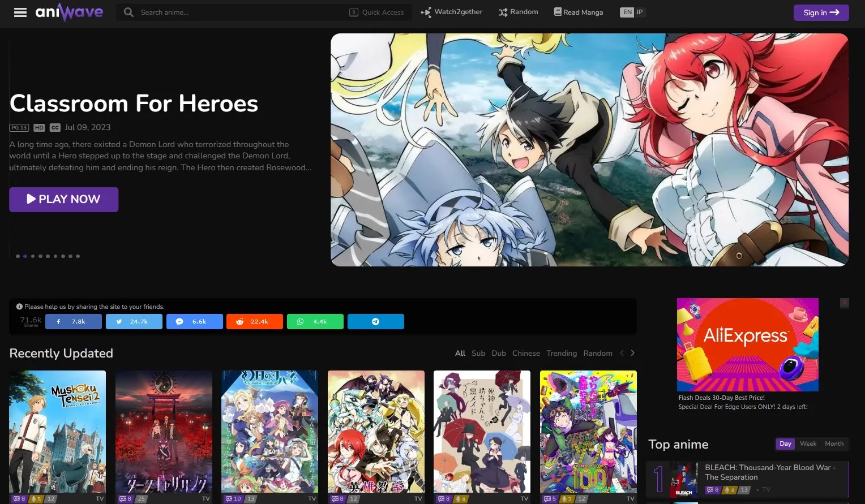
Task: Close the AliExpress advertisement
Action: [x=845, y=303]
